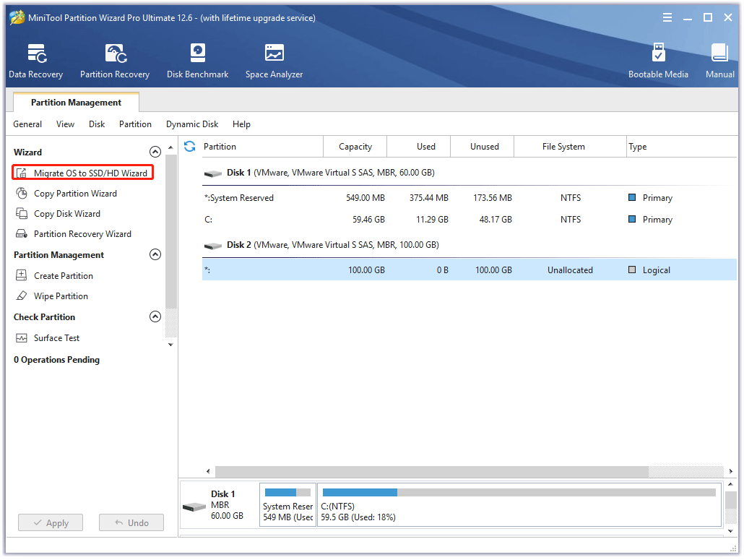Click the Disk 1 icon in the disk map

coord(194,507)
